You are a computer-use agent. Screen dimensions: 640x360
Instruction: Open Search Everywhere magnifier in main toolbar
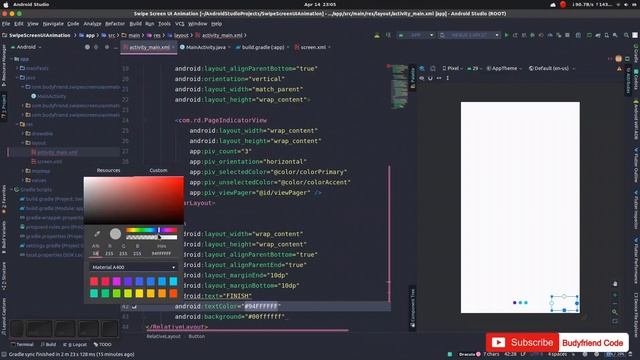click(x=626, y=35)
